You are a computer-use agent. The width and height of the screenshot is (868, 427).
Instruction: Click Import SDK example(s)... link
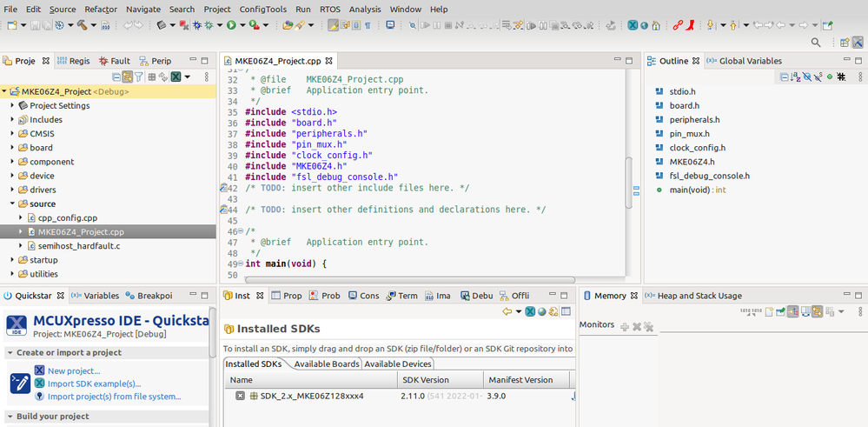[94, 384]
